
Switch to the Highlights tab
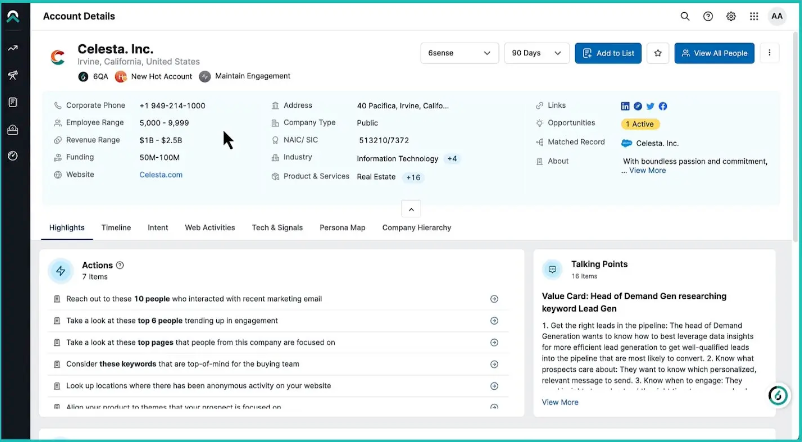pos(67,228)
